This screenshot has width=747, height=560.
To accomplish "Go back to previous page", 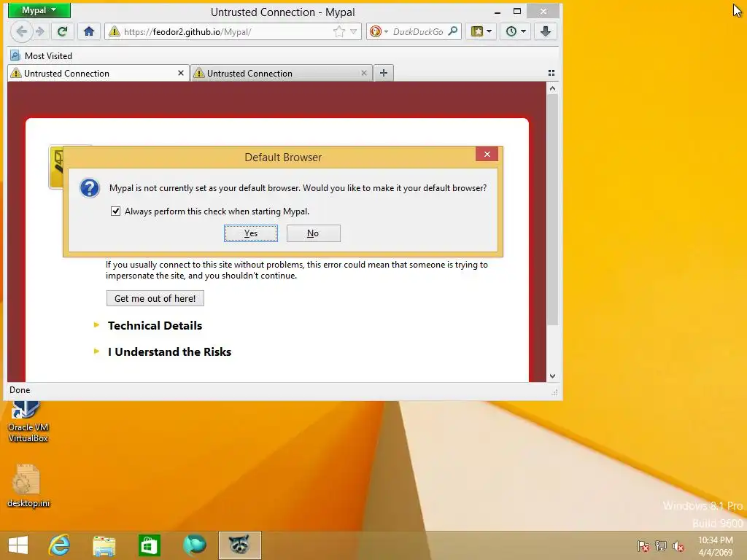I will coord(21,31).
